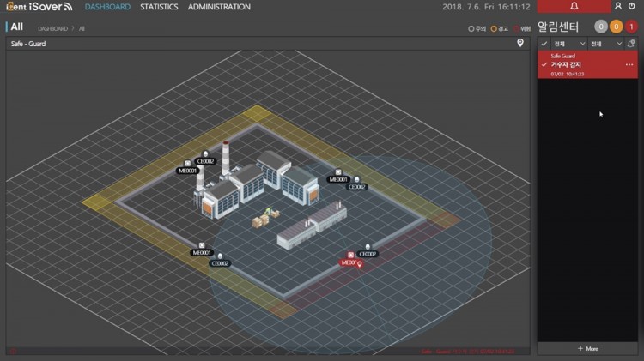Image resolution: width=644 pixels, height=361 pixels.
Task: Click the date and time 2018. 7.6. Fri
Action: [486, 7]
